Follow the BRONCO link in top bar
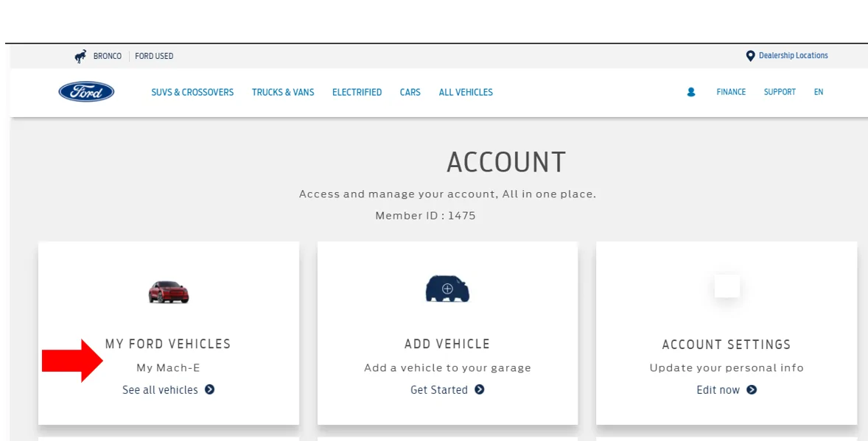 tap(108, 56)
